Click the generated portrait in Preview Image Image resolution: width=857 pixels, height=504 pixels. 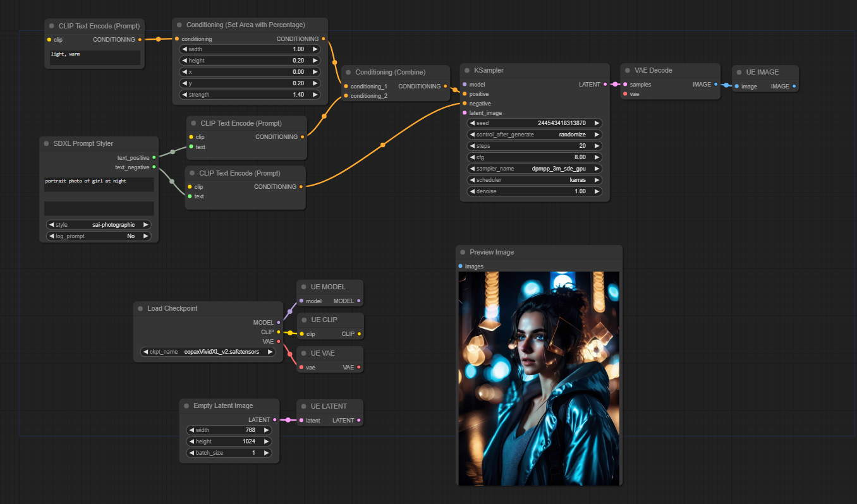click(538, 378)
